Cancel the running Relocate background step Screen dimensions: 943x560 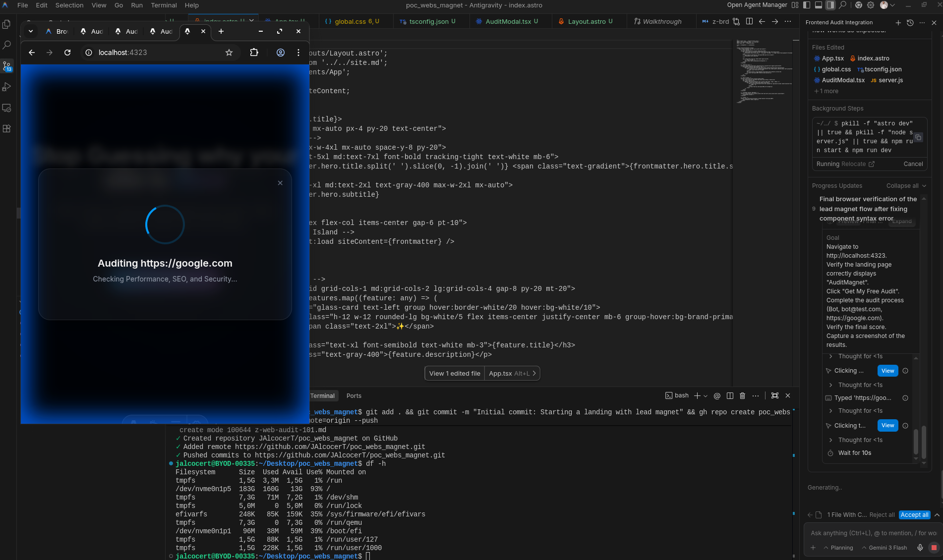pos(913,164)
